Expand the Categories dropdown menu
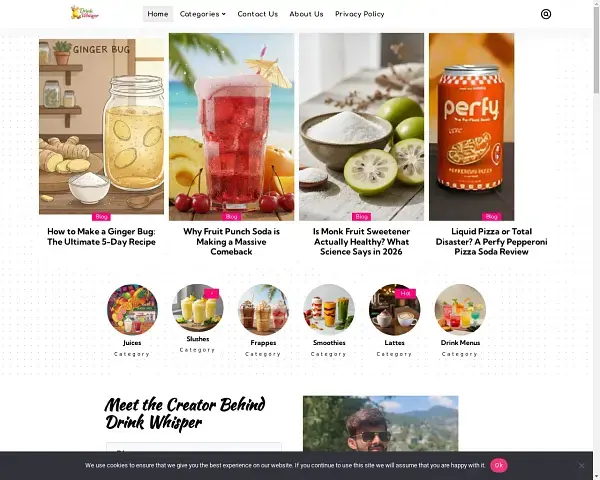Image resolution: width=600 pixels, height=480 pixels. 202,14
